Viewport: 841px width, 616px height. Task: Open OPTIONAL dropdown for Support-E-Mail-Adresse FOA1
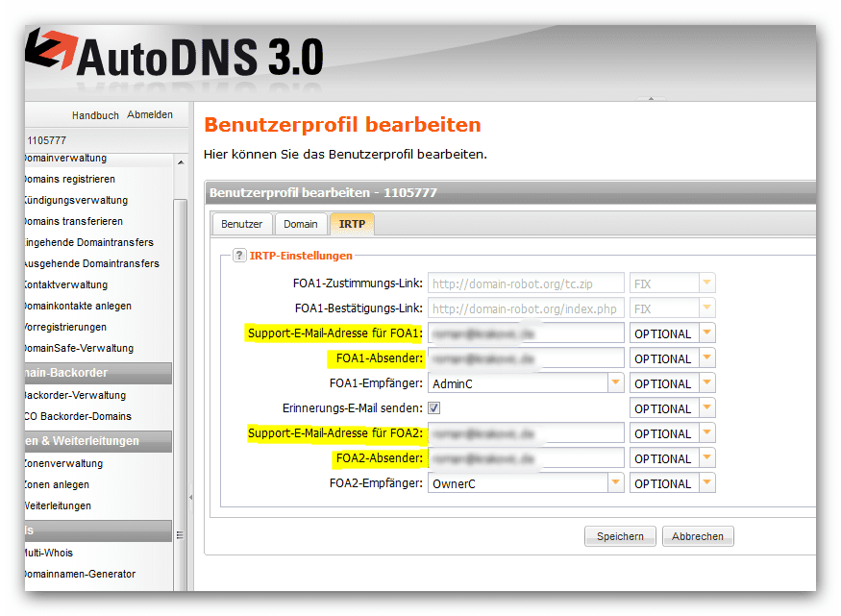point(706,333)
